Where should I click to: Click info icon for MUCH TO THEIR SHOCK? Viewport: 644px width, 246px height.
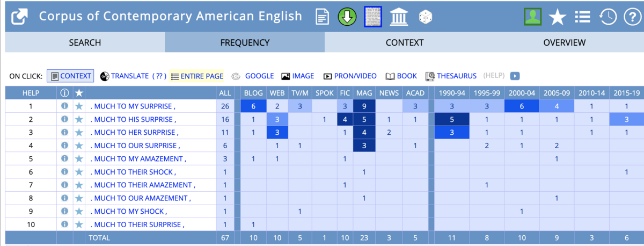65,172
